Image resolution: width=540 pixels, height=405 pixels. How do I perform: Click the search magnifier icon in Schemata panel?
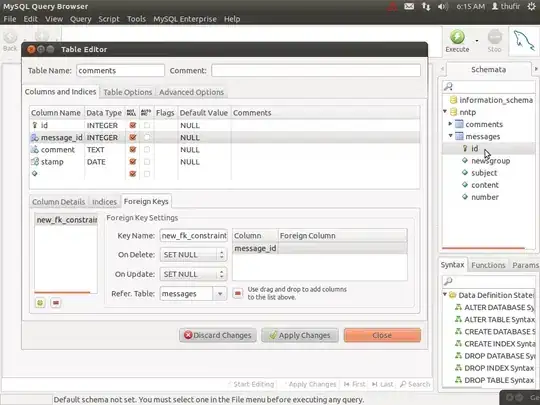click(448, 86)
